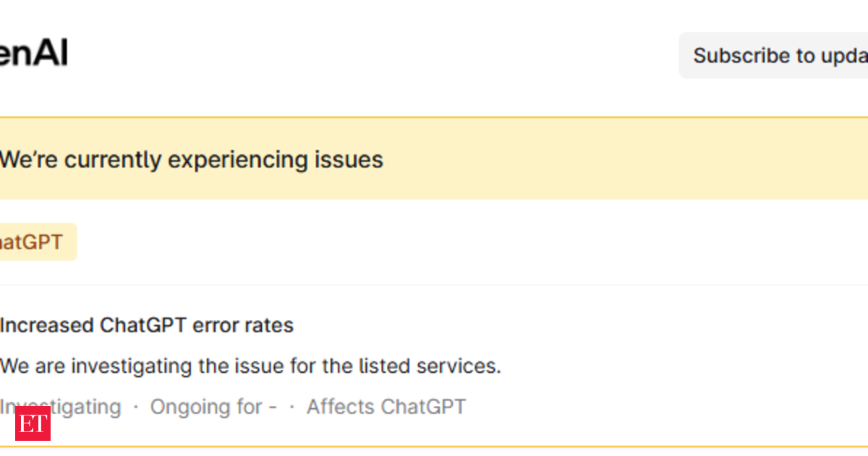This screenshot has height=456, width=868.
Task: Select the Affects ChatGPT text
Action: coord(386,407)
